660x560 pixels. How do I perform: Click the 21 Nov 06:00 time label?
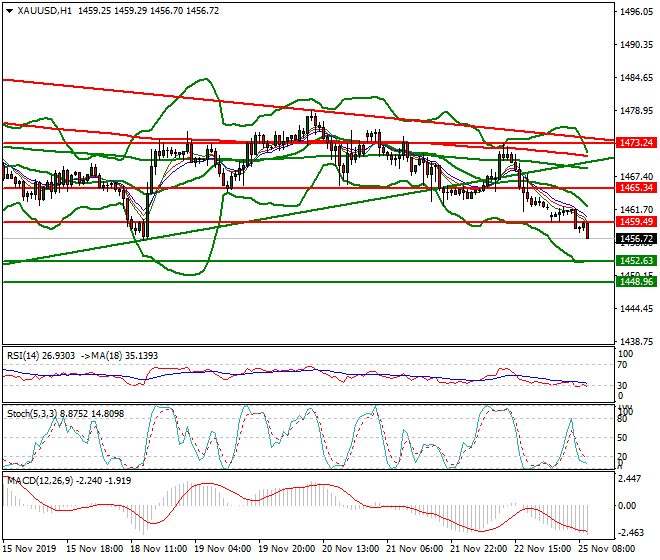415,549
